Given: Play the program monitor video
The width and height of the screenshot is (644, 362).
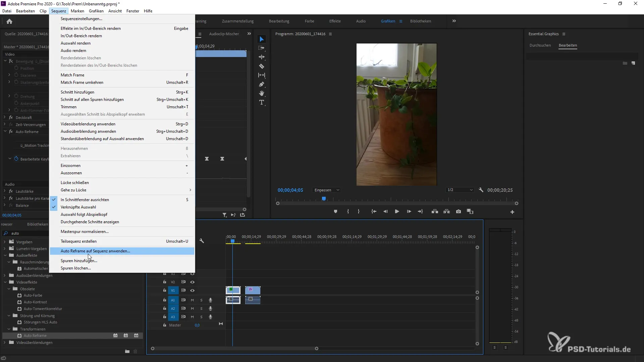Looking at the screenshot, I should click(397, 212).
